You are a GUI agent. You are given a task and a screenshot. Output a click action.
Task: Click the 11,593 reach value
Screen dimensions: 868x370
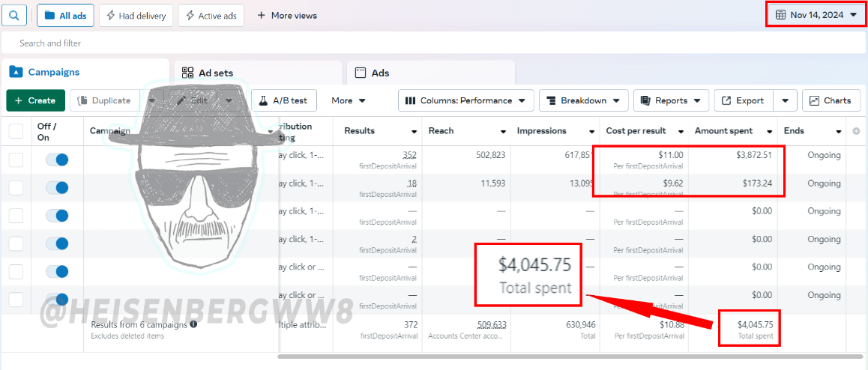[x=492, y=183]
